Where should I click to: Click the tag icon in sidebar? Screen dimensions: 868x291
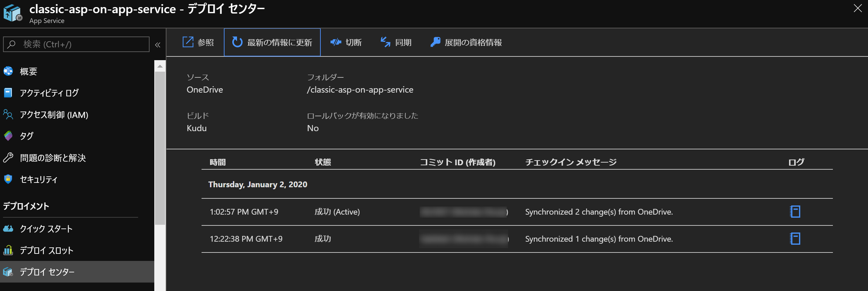pyautogui.click(x=8, y=136)
